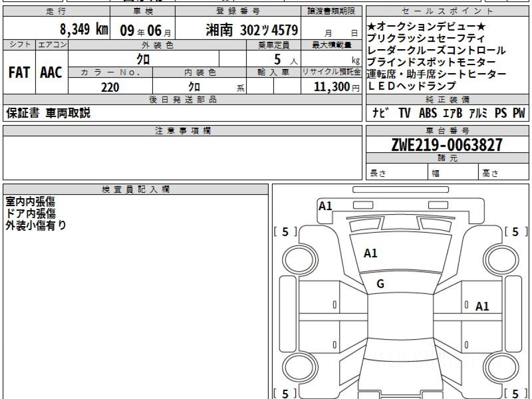
Task: Click the mileage value 8,349 km
Action: [84, 30]
